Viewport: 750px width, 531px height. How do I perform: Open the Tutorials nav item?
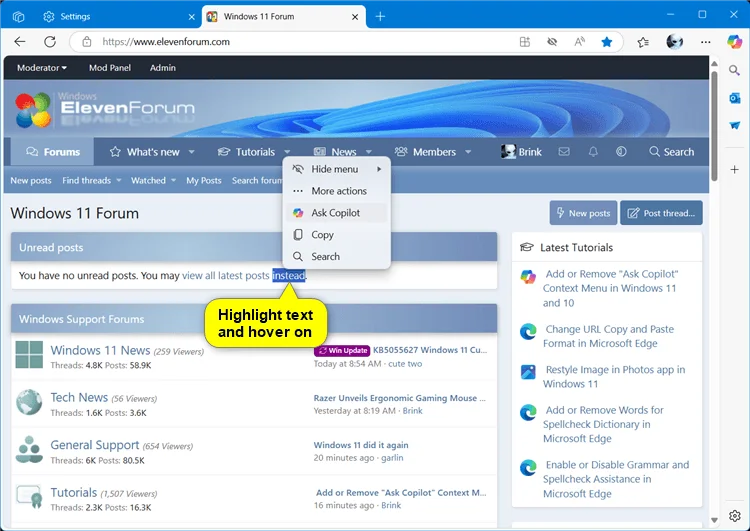coord(246,152)
